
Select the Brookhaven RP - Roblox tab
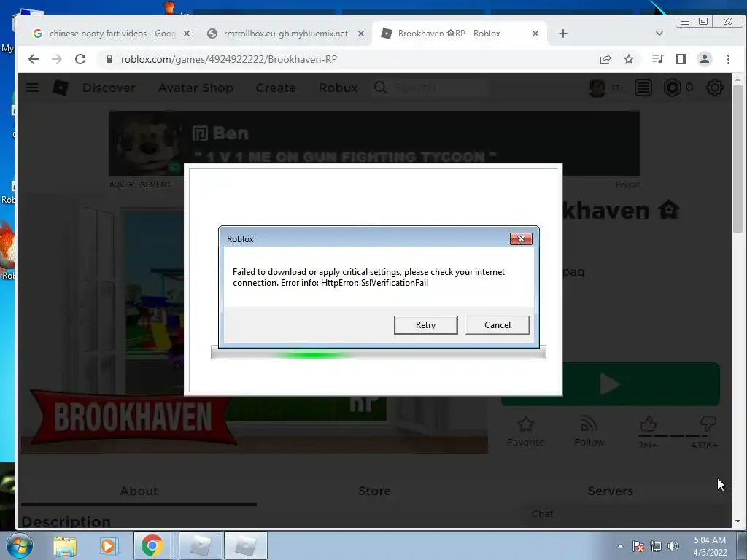pyautogui.click(x=460, y=34)
